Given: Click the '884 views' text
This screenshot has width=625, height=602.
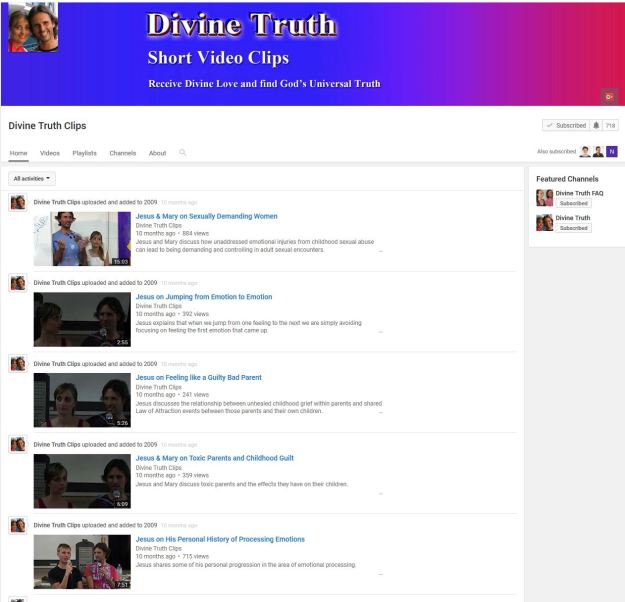Looking at the screenshot, I should click(x=195, y=233).
